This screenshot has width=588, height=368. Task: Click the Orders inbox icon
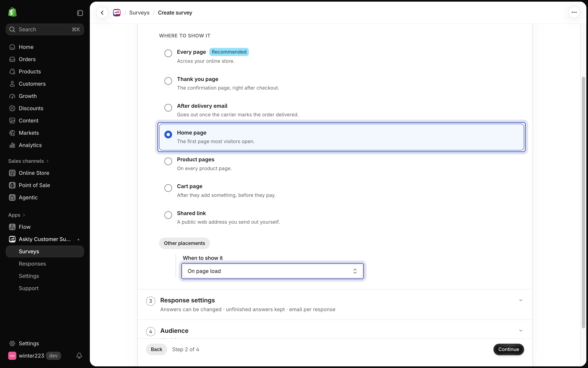coord(12,59)
